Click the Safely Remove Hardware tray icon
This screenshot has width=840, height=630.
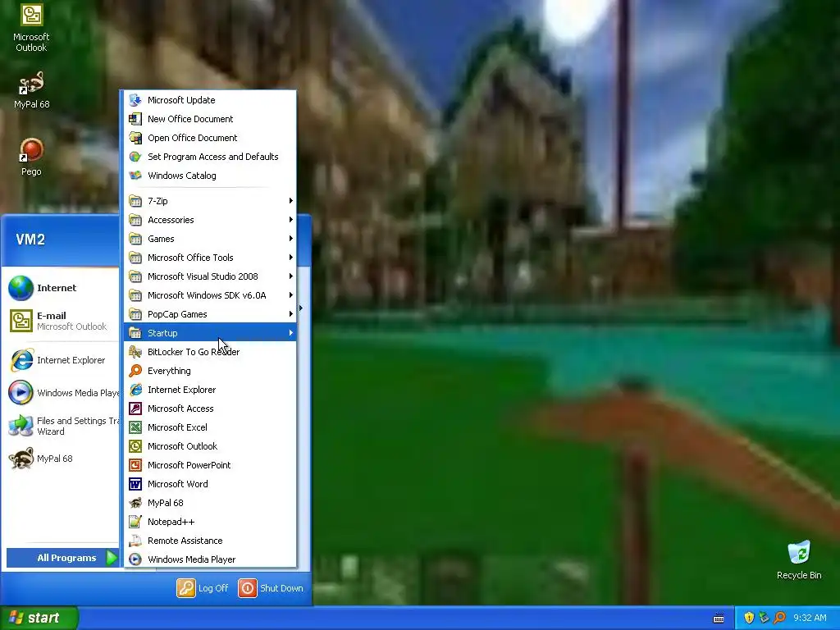point(764,618)
